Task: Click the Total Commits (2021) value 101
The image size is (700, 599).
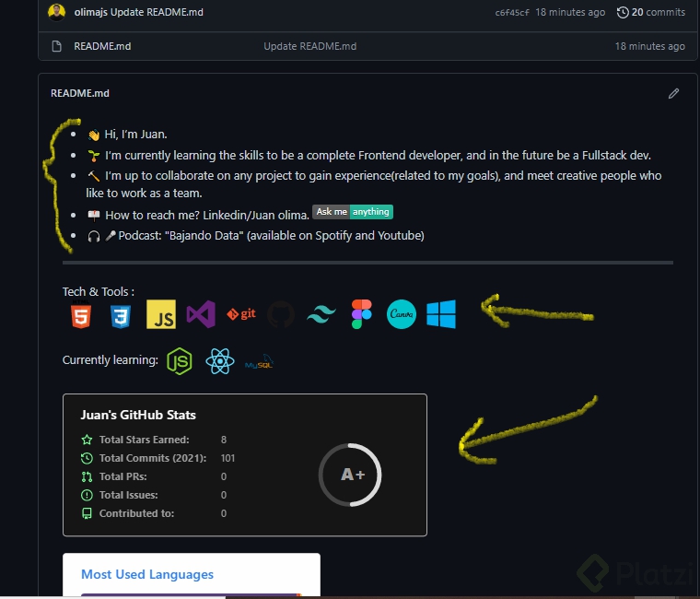Action: tap(227, 458)
